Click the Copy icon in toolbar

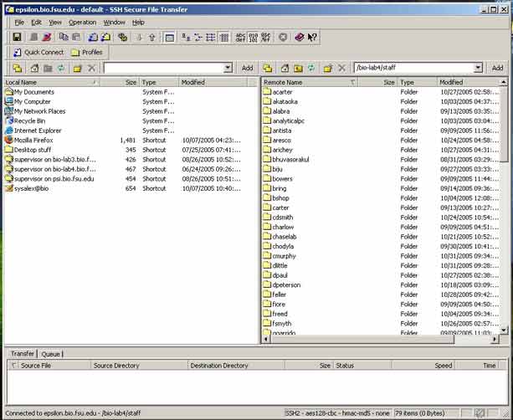point(64,38)
